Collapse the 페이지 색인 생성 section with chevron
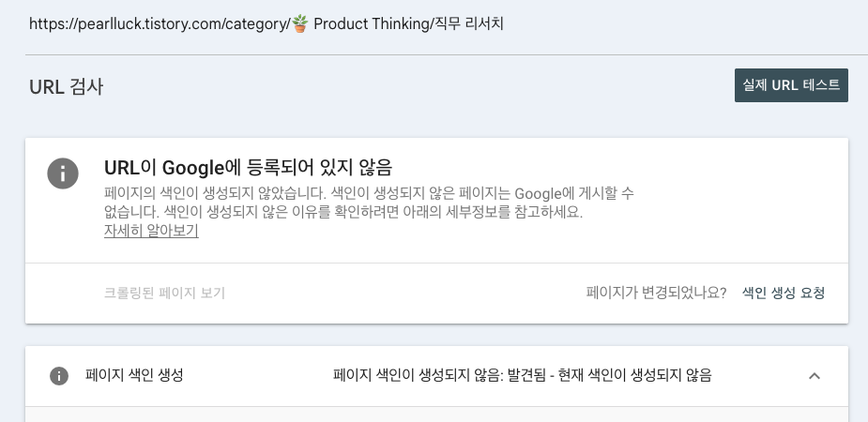 (x=814, y=376)
